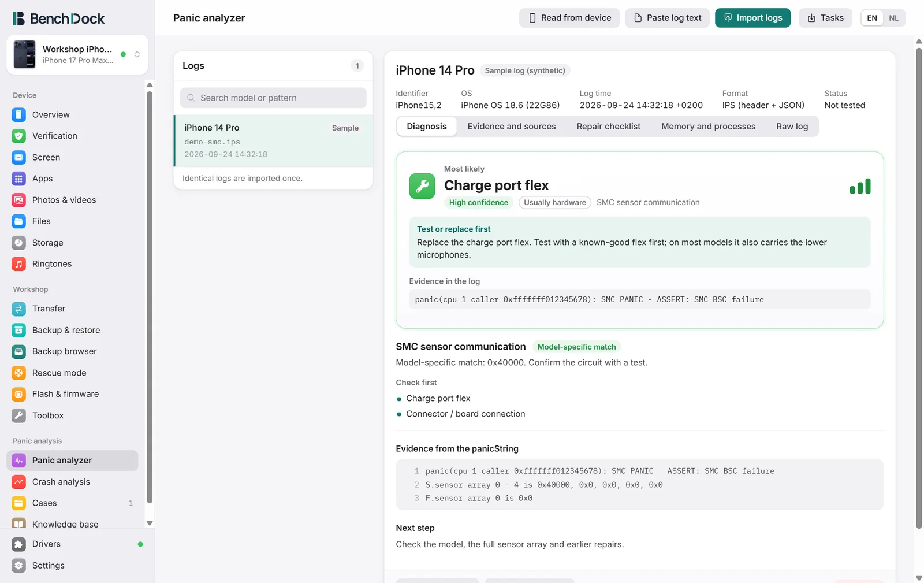Open the Rescue mode icon

coord(18,373)
